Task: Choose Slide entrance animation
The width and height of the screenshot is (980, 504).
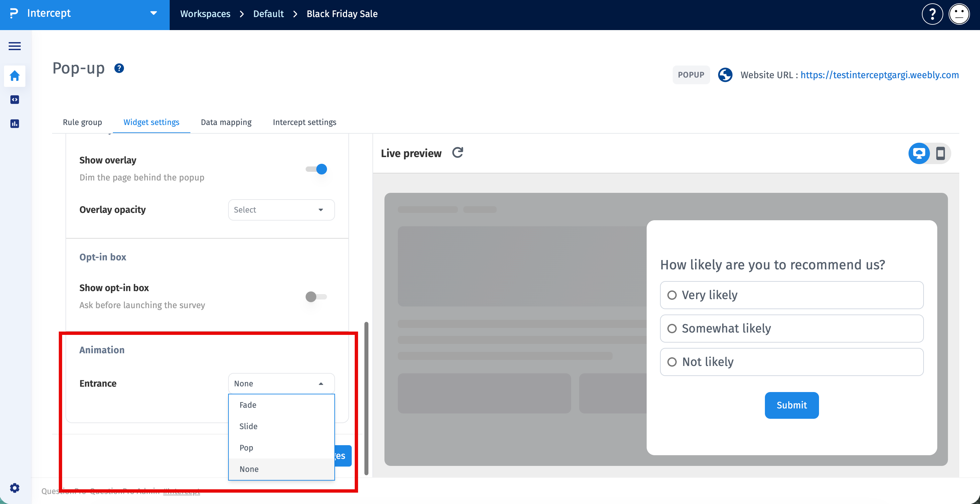Action: [281, 426]
